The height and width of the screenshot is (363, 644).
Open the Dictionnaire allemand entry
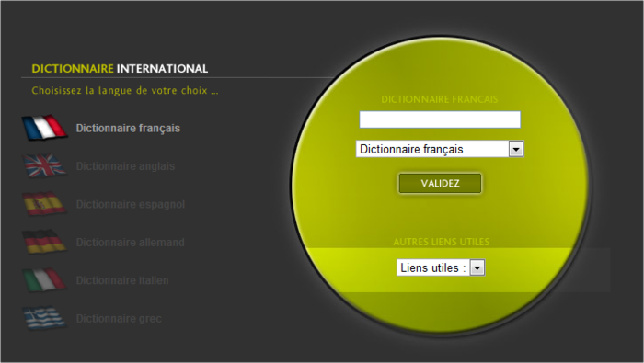click(131, 243)
